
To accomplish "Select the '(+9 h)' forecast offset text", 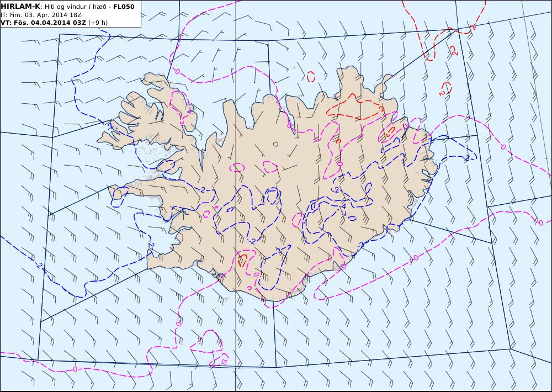I will (x=98, y=23).
